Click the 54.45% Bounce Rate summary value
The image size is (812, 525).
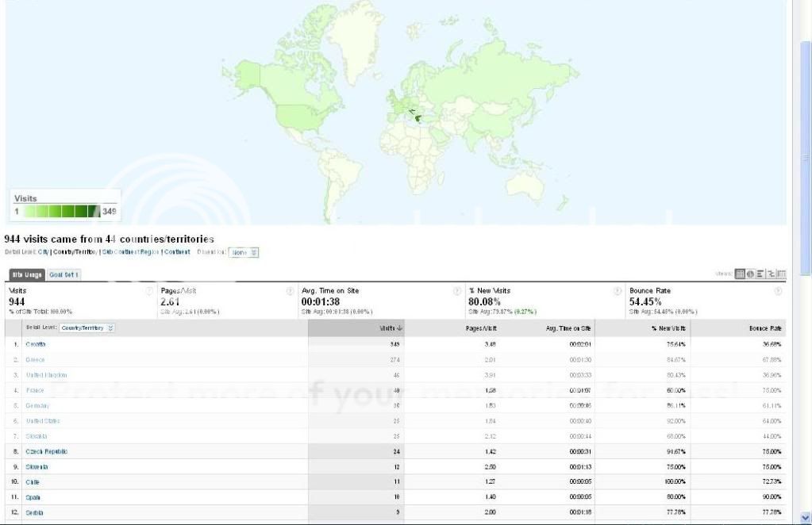point(645,301)
